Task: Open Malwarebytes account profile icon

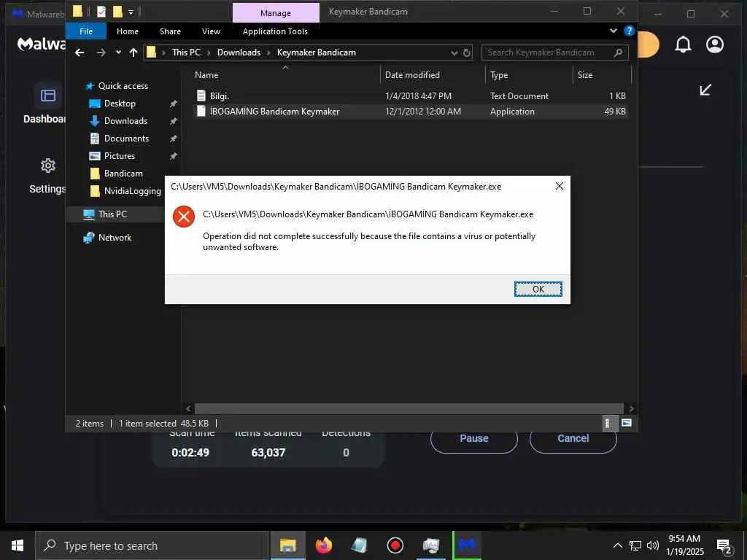Action: click(x=715, y=44)
